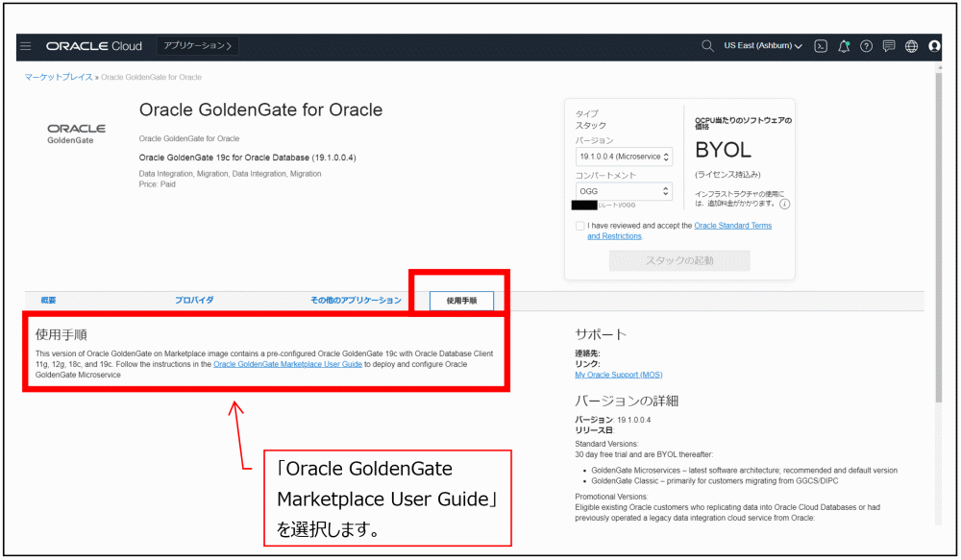
Task: Click the globe language icon
Action: (x=911, y=46)
